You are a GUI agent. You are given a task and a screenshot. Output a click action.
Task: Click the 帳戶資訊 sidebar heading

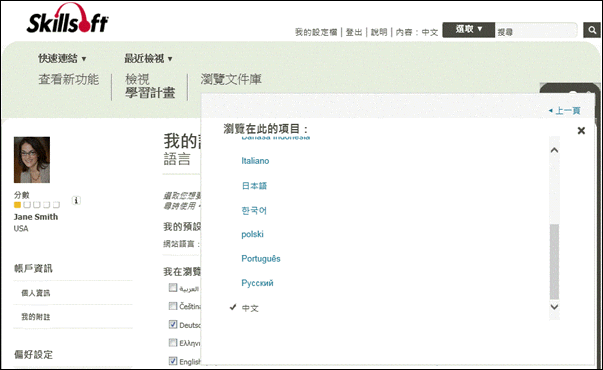33,268
